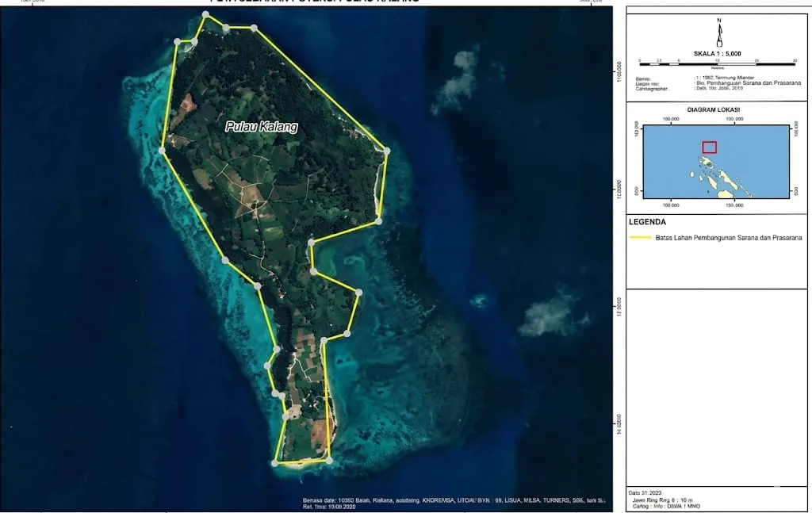Click the red rectangle in the location diagram
812x513 pixels.
point(710,147)
